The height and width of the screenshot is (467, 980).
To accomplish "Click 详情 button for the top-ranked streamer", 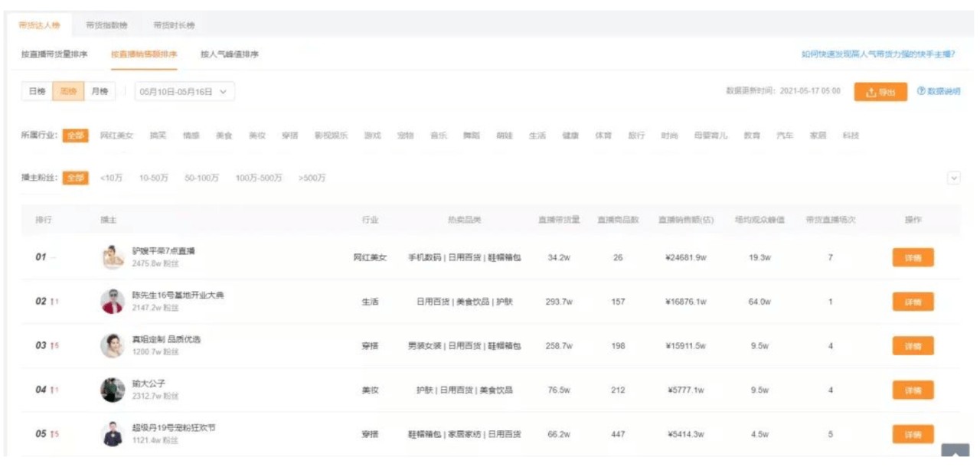I will click(x=915, y=257).
